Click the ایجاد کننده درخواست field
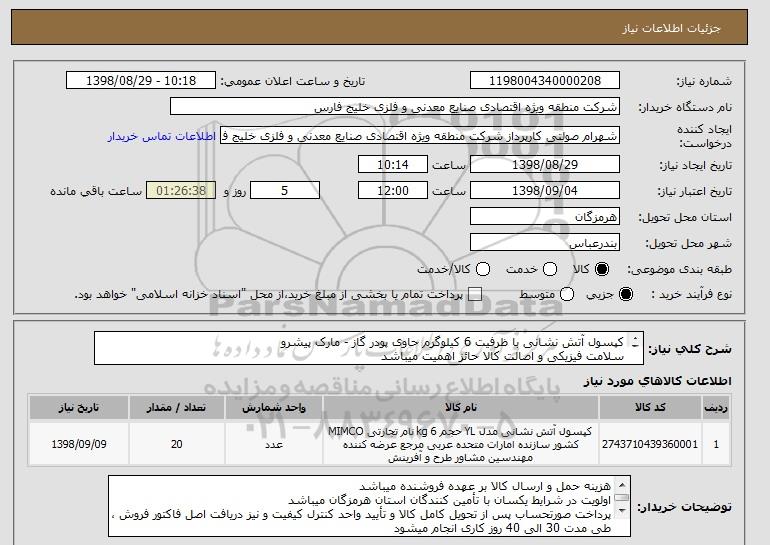Screen dimensions: 770x545 tap(420, 136)
